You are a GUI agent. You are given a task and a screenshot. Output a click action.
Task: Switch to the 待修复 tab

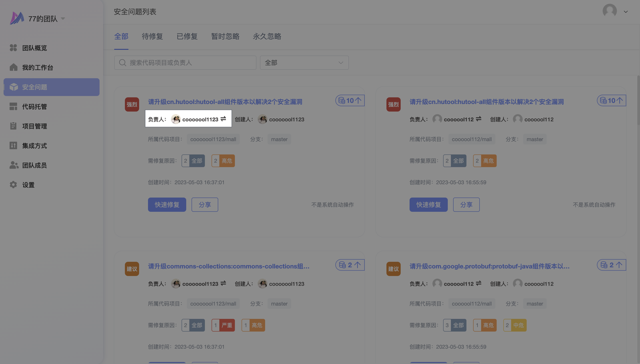click(x=152, y=36)
